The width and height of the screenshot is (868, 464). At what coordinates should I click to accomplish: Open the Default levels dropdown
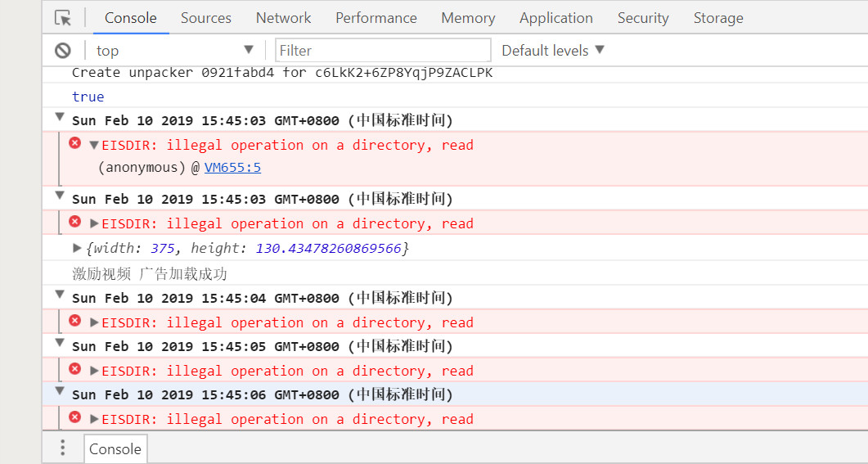click(x=553, y=51)
